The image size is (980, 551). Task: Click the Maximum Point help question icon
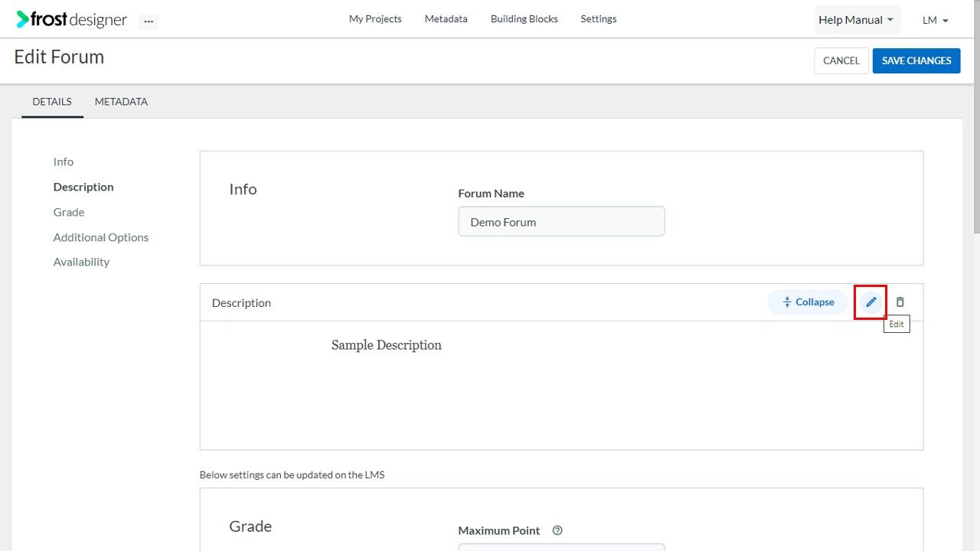click(557, 530)
